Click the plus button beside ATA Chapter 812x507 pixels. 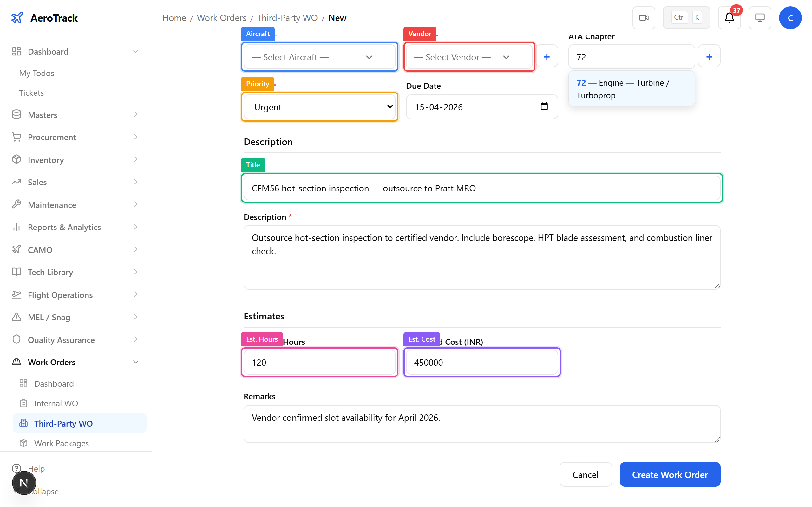[x=709, y=57]
